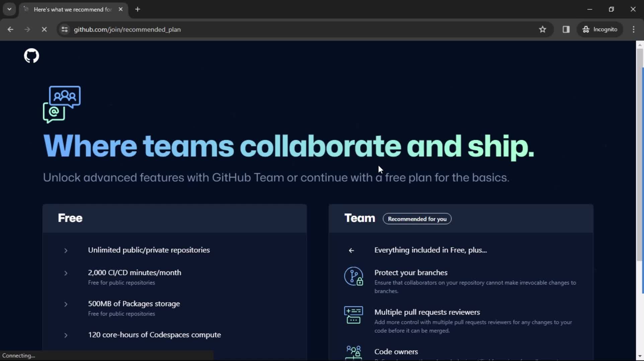Image resolution: width=644 pixels, height=361 pixels.
Task: Click the GitHub Octocat logo
Action: click(31, 56)
